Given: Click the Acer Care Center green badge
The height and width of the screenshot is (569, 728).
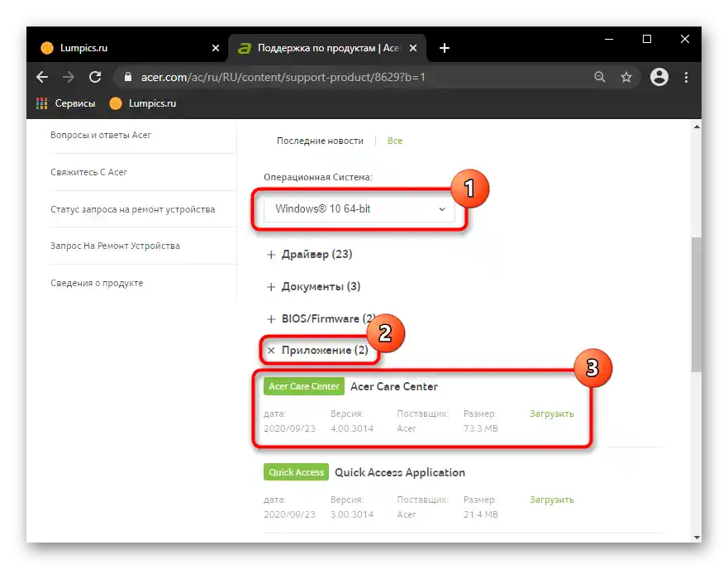Looking at the screenshot, I should (304, 386).
